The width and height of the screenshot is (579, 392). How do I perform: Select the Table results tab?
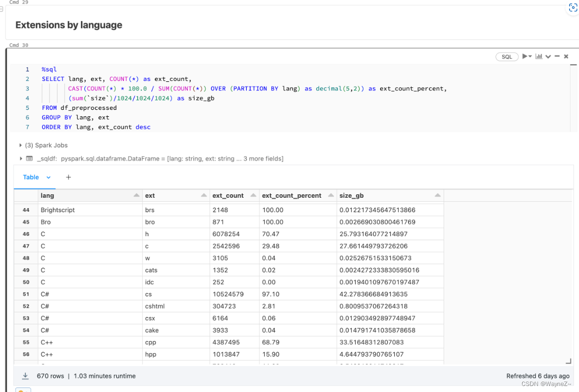(30, 177)
